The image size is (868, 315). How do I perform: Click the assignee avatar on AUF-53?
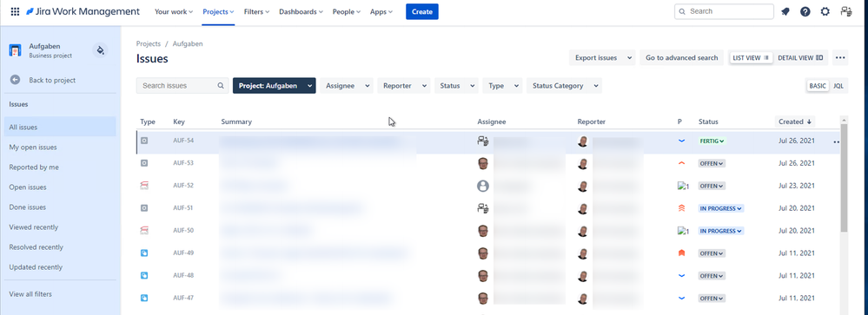[483, 164]
